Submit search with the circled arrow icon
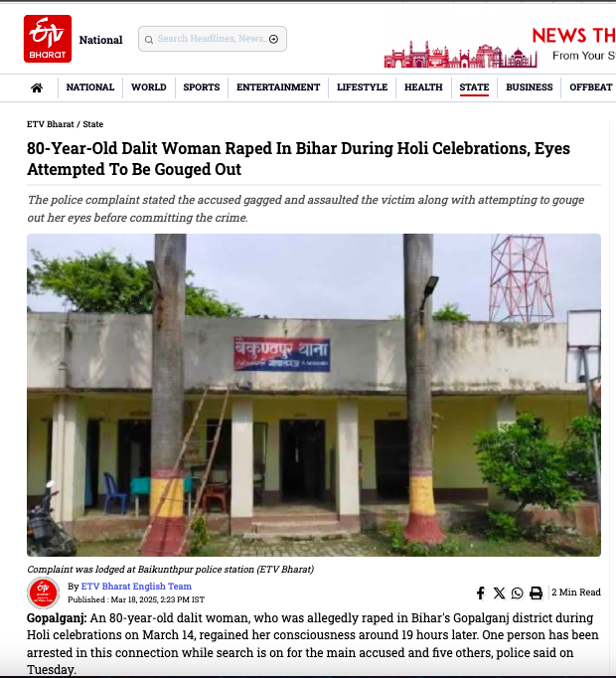 pyautogui.click(x=273, y=40)
